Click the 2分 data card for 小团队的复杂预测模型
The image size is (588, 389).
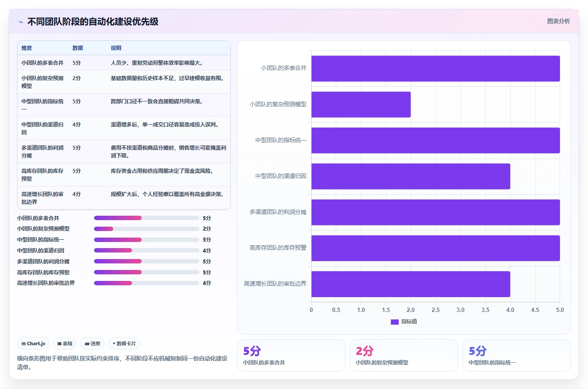tap(404, 355)
